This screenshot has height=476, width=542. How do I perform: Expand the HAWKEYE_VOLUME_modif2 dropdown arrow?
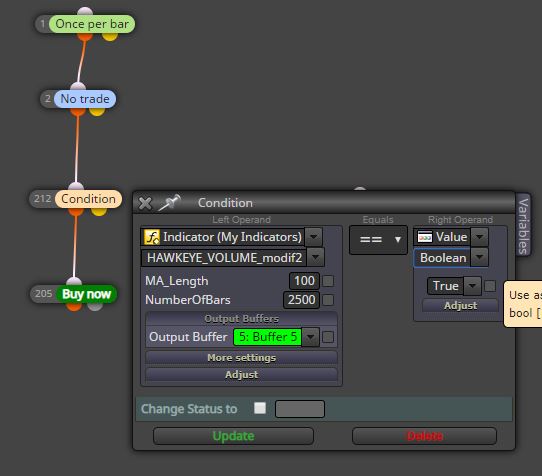click(x=315, y=258)
